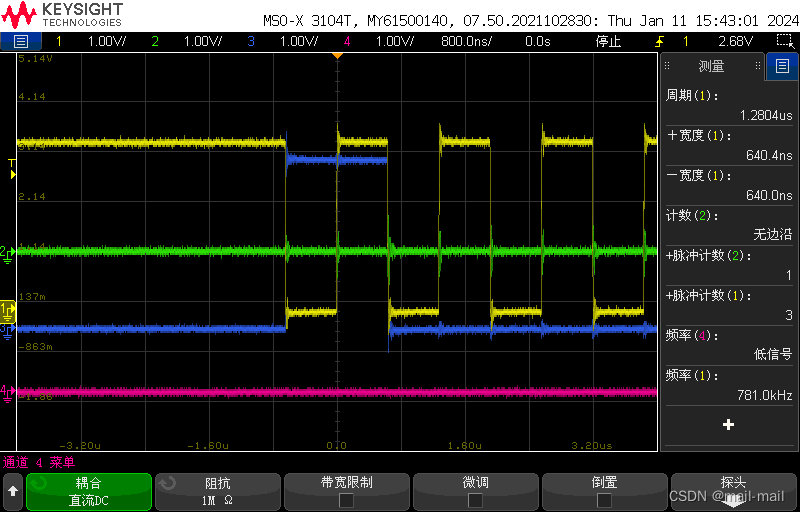Click the 1.60u time axis label
Image resolution: width=800 pixels, height=512 pixels.
[x=464, y=445]
